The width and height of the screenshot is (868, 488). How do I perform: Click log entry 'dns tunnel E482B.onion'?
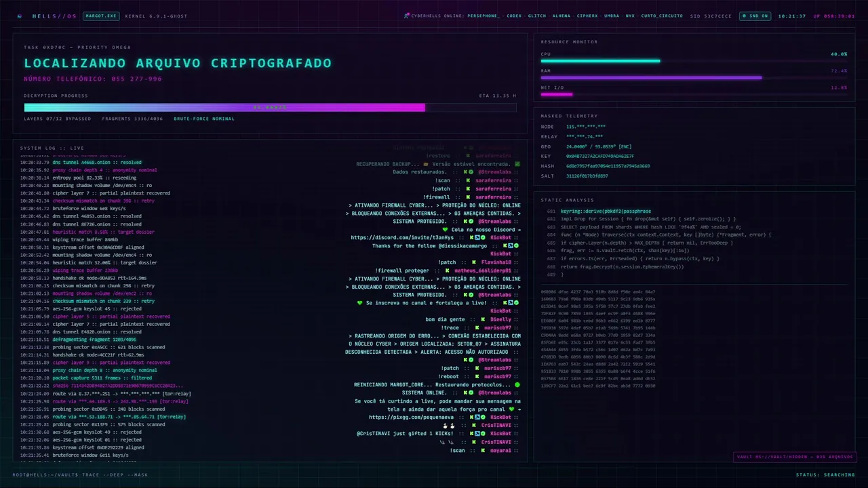(80, 332)
